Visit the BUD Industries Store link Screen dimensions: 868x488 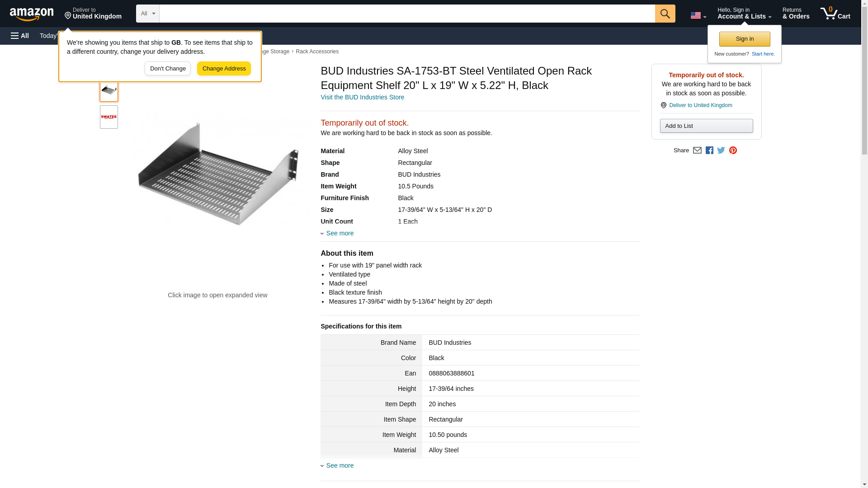362,97
